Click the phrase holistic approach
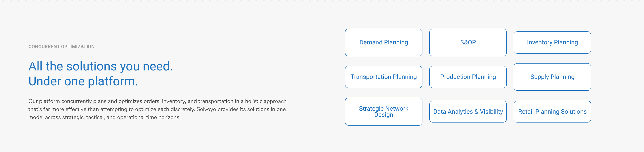Image resolution: width=644 pixels, height=152 pixels. click(266, 101)
